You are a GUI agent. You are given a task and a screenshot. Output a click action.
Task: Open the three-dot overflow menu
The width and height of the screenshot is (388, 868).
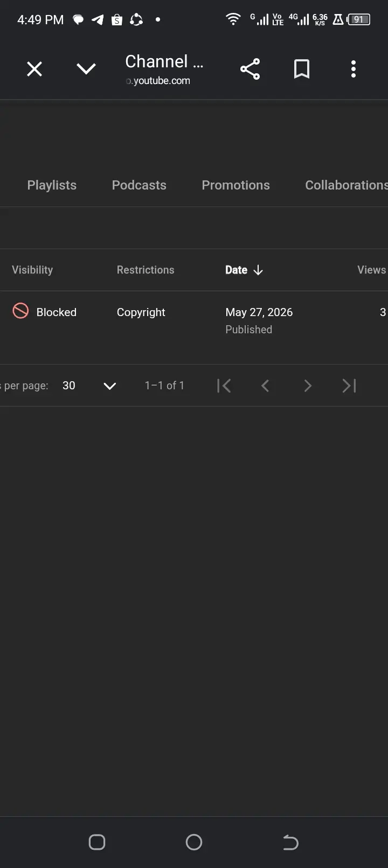(x=354, y=69)
